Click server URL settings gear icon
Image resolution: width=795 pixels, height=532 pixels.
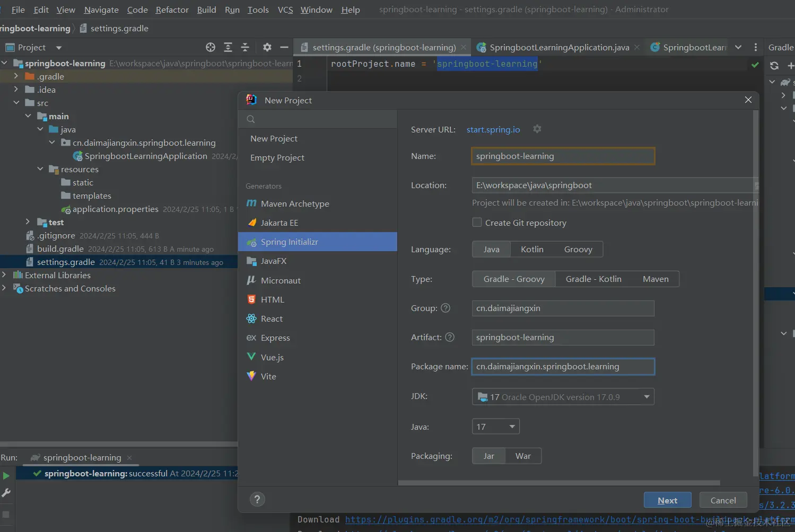point(537,129)
